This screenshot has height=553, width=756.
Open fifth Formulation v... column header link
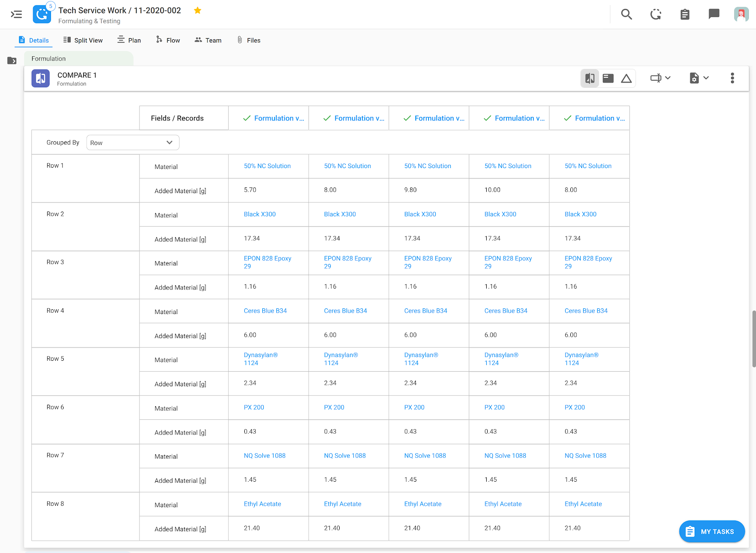point(600,118)
